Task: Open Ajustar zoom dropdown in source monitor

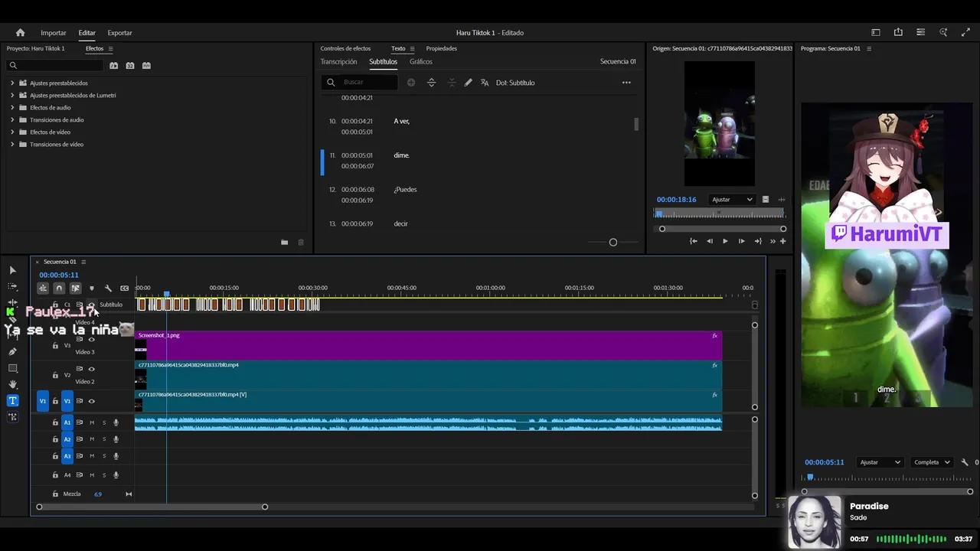Action: [x=731, y=200]
